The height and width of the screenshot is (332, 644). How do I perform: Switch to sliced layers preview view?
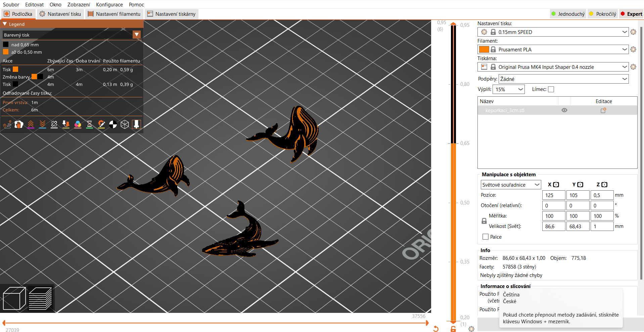(40, 298)
